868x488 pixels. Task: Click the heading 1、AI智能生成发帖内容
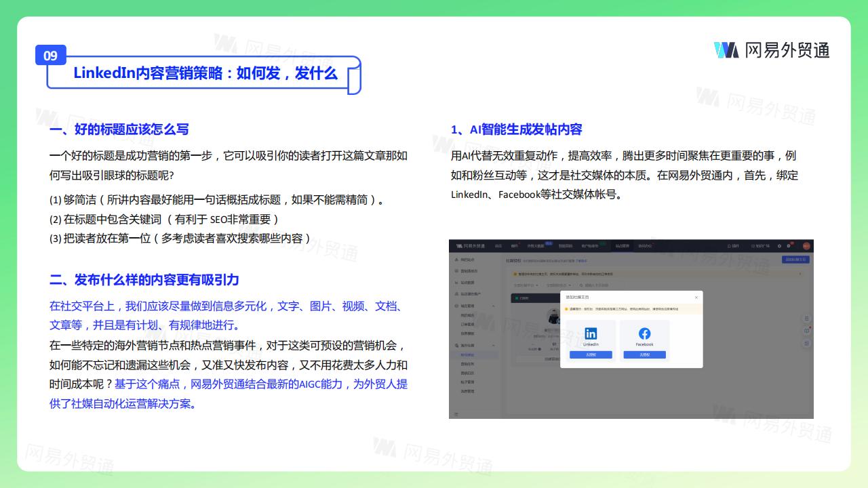pos(517,129)
